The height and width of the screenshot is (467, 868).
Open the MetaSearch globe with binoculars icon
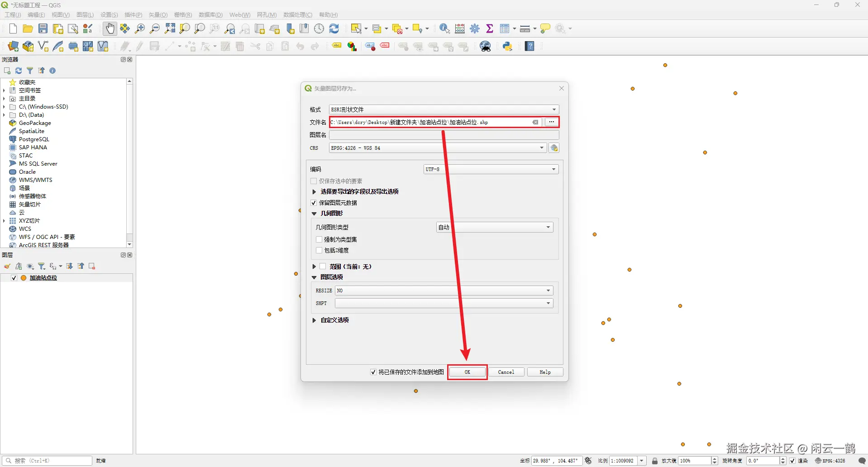(x=486, y=46)
